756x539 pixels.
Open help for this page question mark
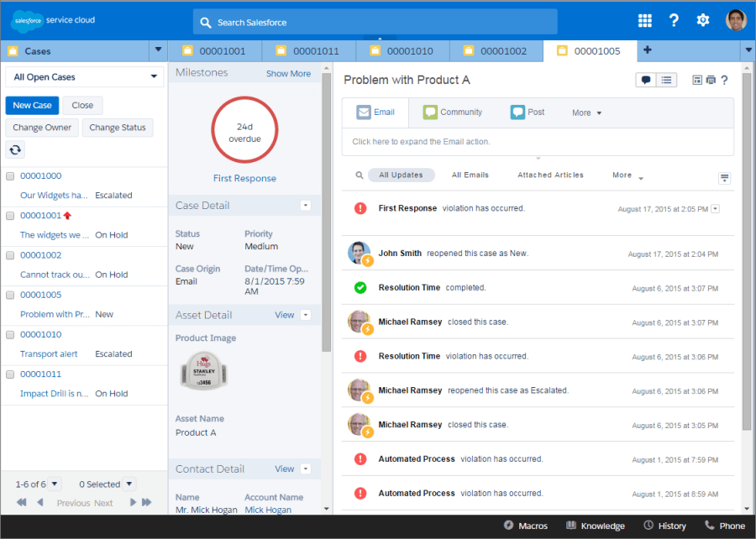click(x=724, y=80)
